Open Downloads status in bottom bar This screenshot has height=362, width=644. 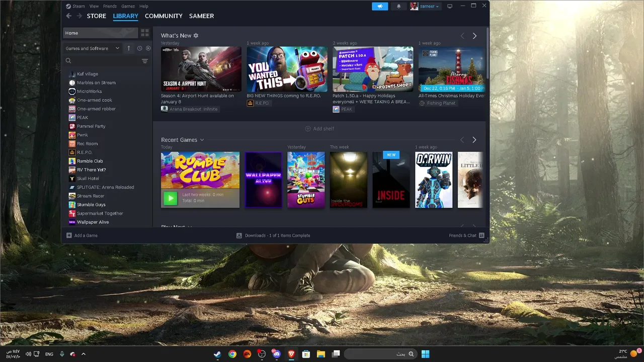click(x=273, y=235)
